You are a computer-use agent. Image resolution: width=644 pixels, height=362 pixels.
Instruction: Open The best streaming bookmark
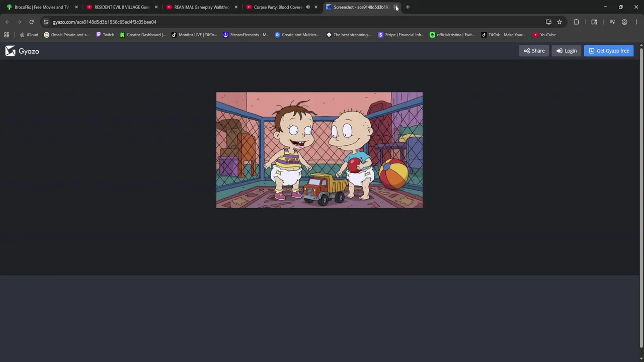[349, 35]
